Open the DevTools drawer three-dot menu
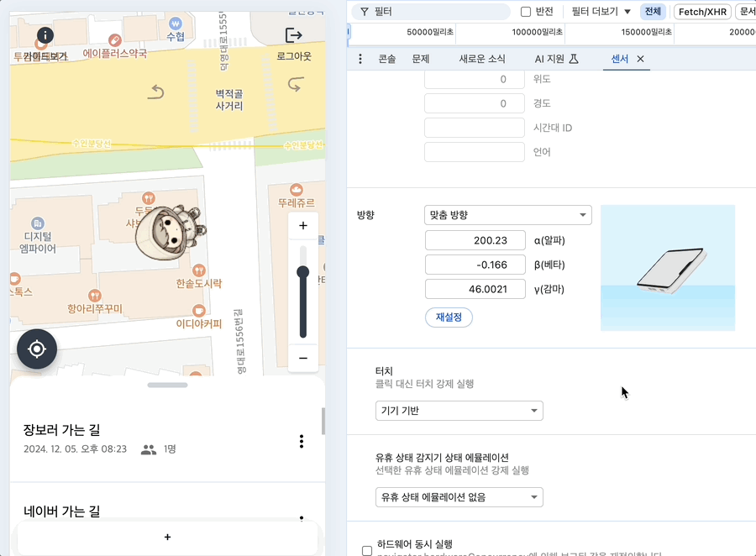 coord(360,59)
